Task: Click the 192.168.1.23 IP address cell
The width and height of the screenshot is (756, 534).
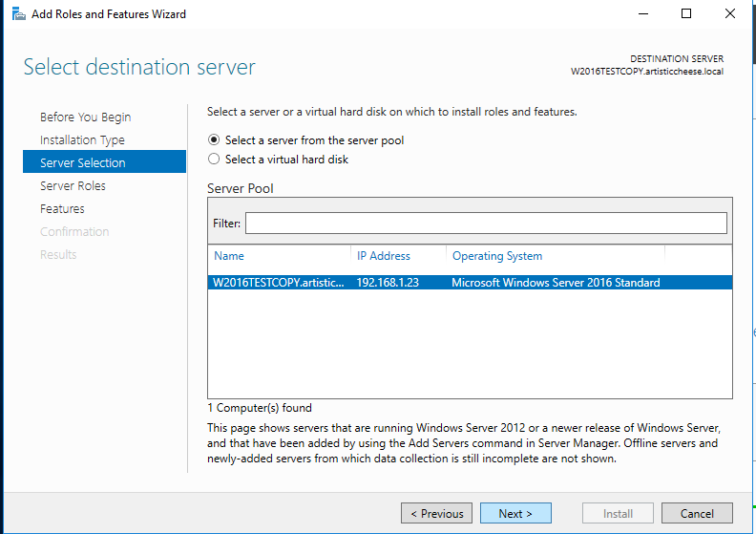Action: pyautogui.click(x=387, y=283)
